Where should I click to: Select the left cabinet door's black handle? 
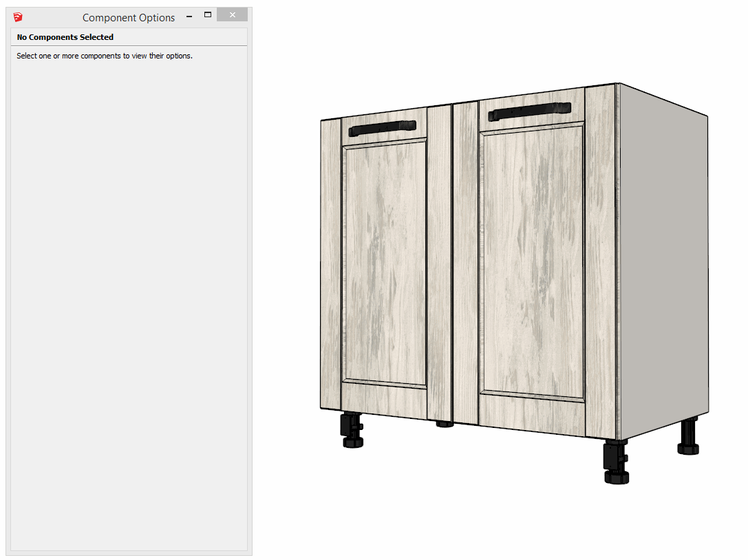(x=382, y=128)
